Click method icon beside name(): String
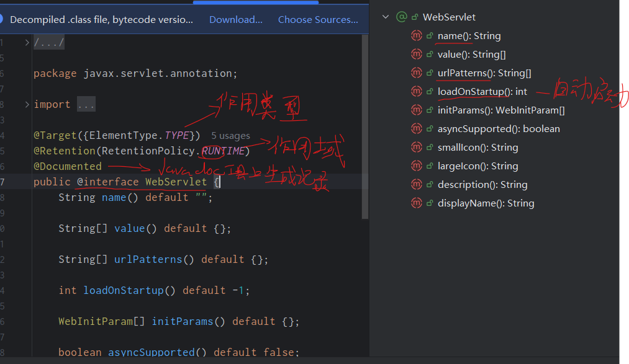Viewport: 629px width, 364px height. [x=417, y=35]
